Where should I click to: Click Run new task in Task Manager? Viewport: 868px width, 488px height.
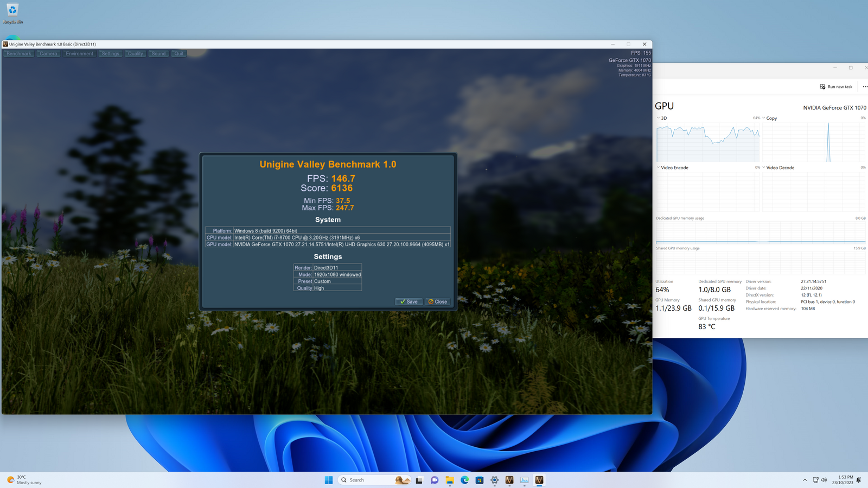click(836, 87)
